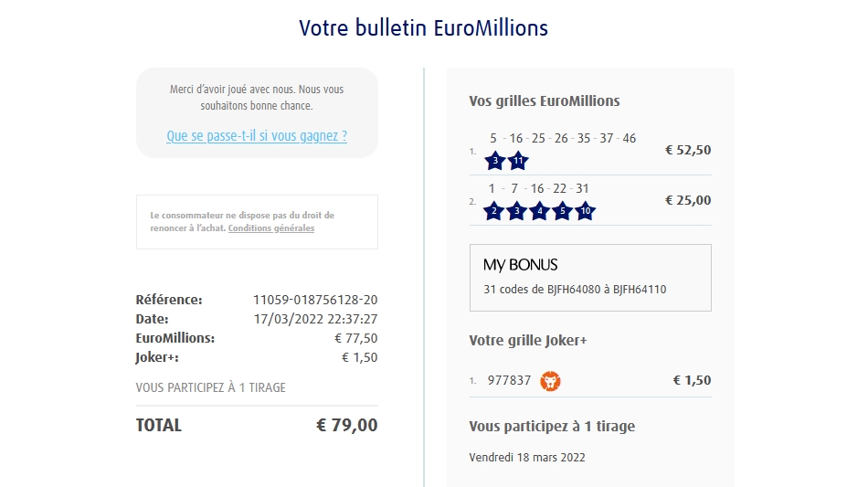Click star number 3 in second grid
This screenshot has height=487, width=868.
516,211
